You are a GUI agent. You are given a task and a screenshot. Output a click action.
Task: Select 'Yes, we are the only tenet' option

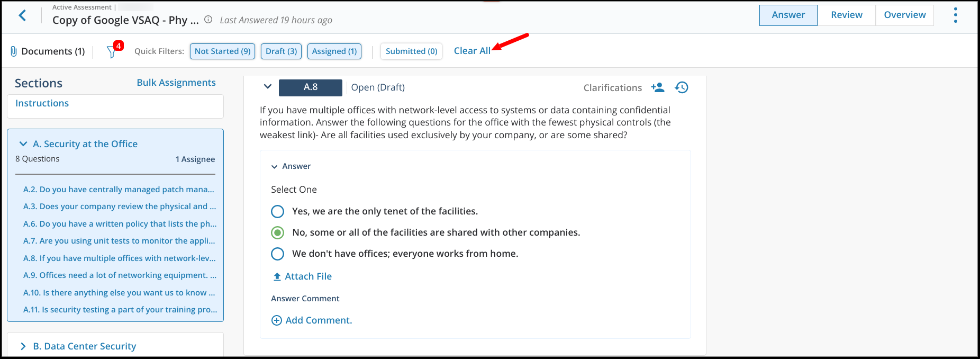tap(277, 211)
